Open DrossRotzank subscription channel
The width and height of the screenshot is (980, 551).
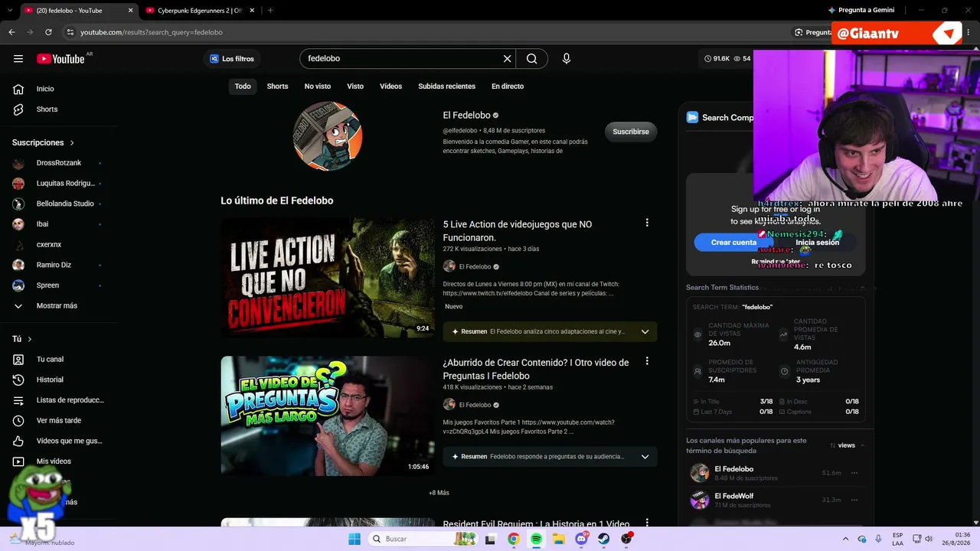[x=59, y=163]
